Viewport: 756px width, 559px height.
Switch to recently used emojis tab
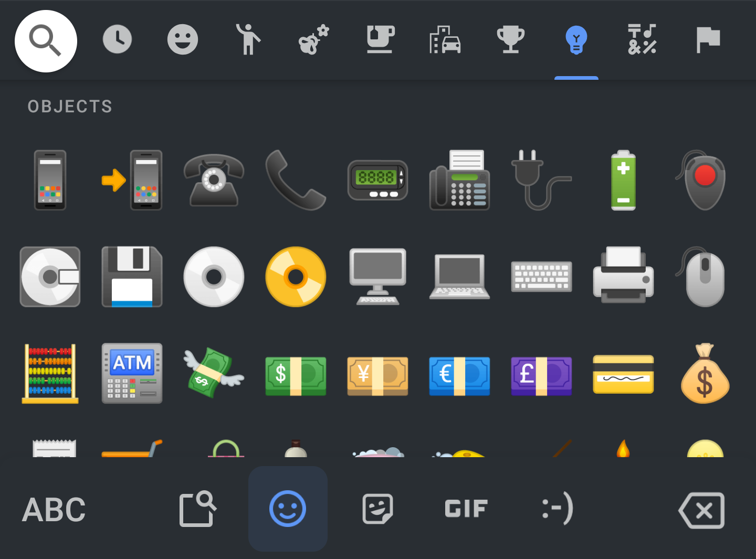coord(117,39)
